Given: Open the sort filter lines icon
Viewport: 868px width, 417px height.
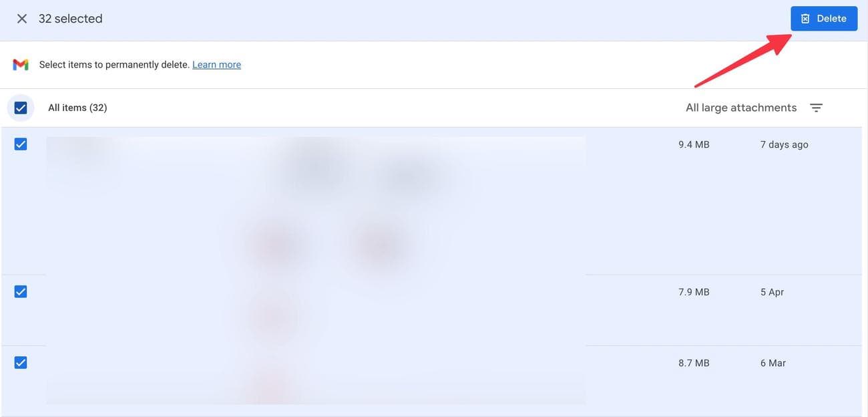Looking at the screenshot, I should 816,108.
